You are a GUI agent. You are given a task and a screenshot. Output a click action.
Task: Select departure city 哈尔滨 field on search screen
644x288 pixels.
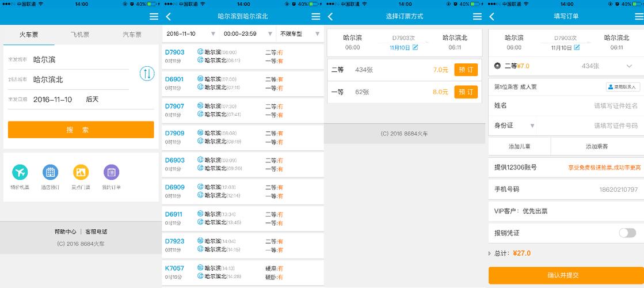point(68,59)
